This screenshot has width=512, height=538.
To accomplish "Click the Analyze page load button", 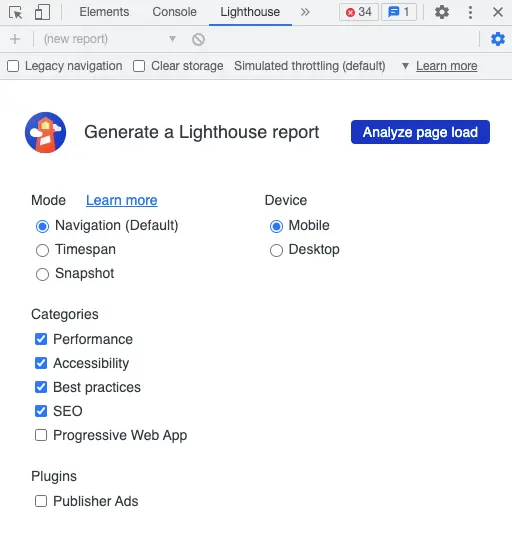I will coord(420,132).
